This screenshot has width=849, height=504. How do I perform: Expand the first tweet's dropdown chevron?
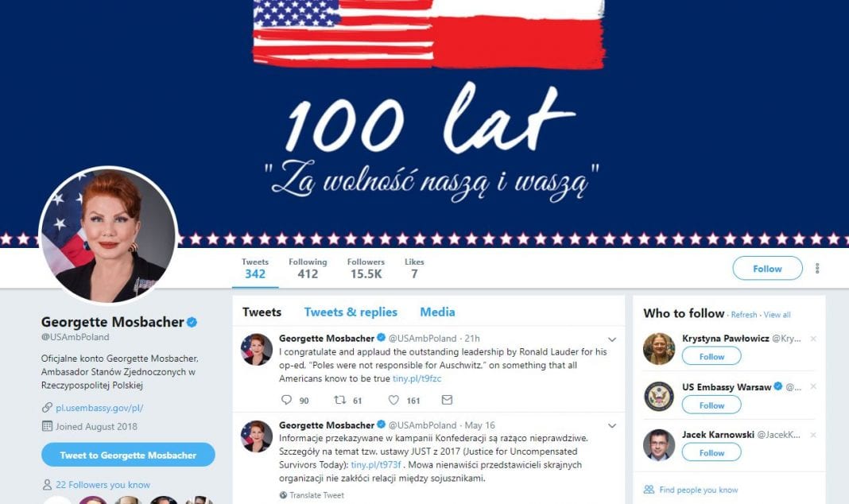tap(612, 339)
